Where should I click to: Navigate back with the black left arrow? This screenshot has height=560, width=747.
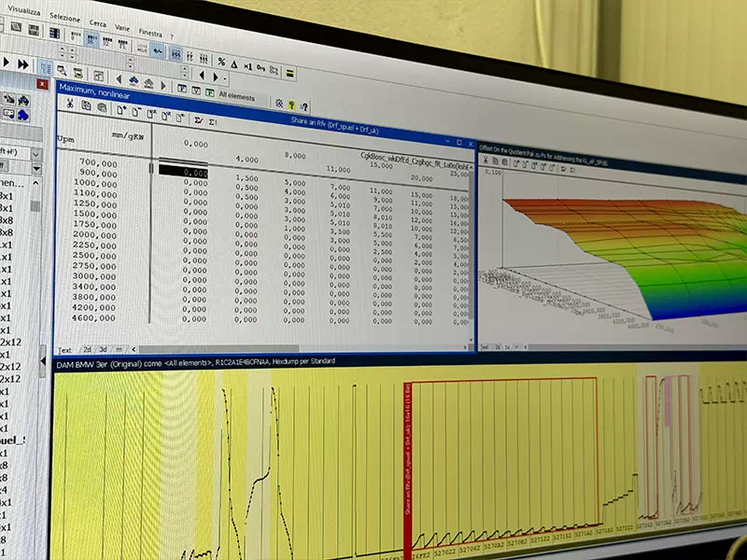click(202, 76)
